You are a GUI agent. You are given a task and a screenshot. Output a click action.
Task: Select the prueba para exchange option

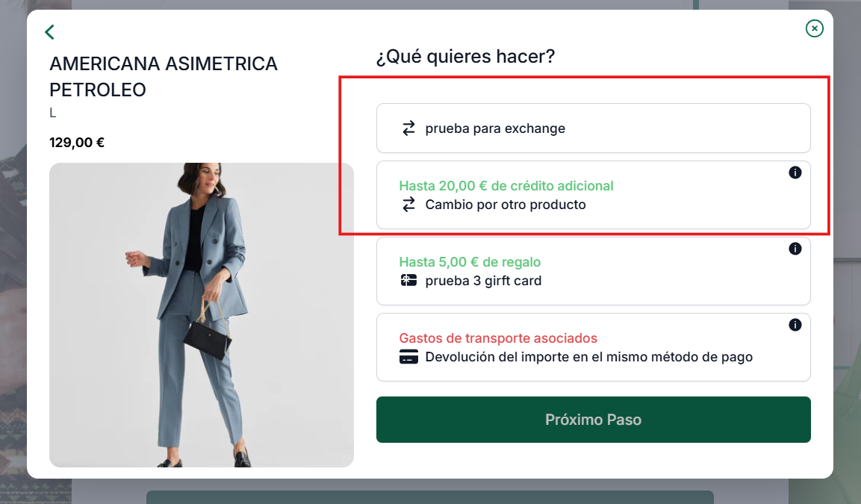(x=594, y=128)
